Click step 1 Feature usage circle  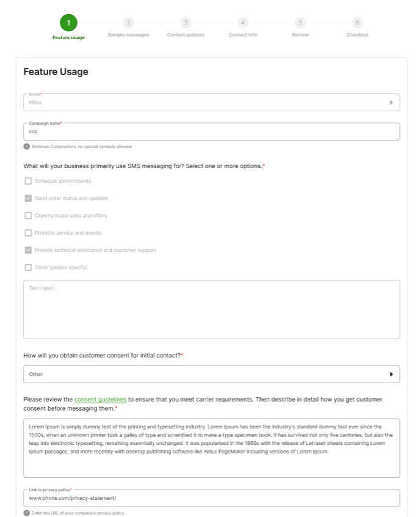point(68,23)
